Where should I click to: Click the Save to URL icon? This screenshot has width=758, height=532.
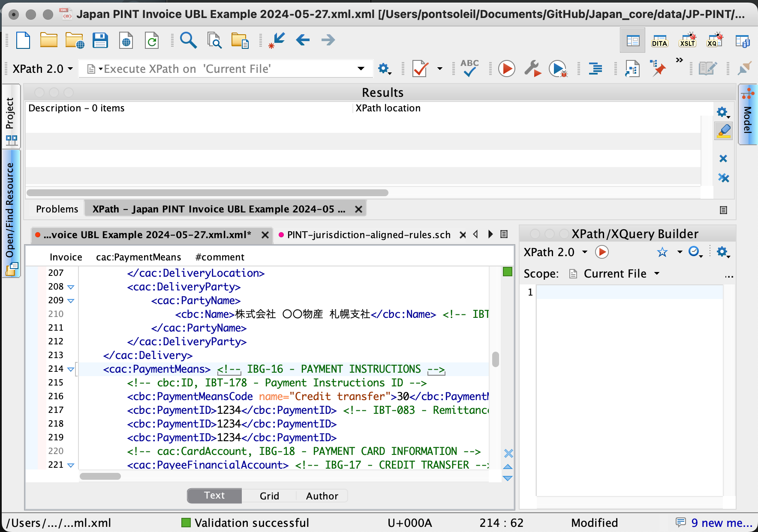[x=126, y=41]
